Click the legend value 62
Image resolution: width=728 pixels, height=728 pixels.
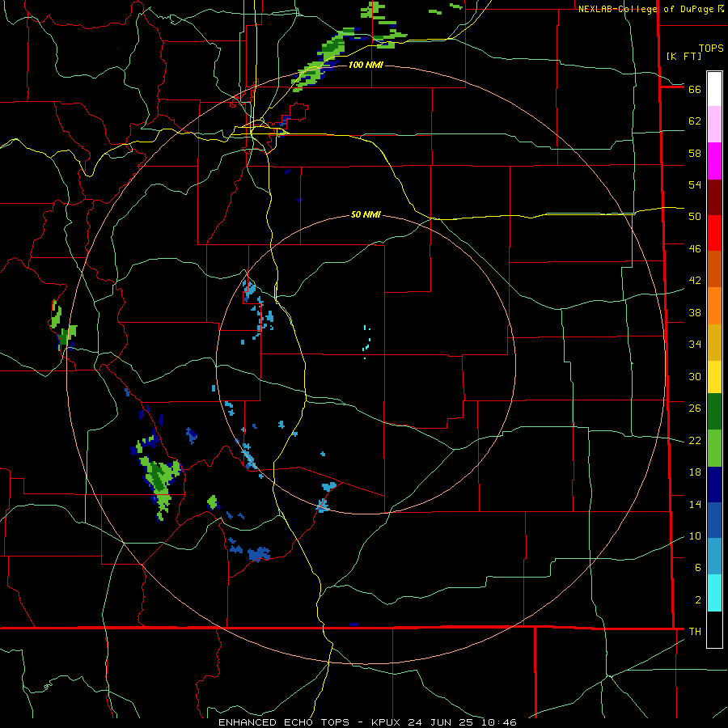[x=695, y=121]
